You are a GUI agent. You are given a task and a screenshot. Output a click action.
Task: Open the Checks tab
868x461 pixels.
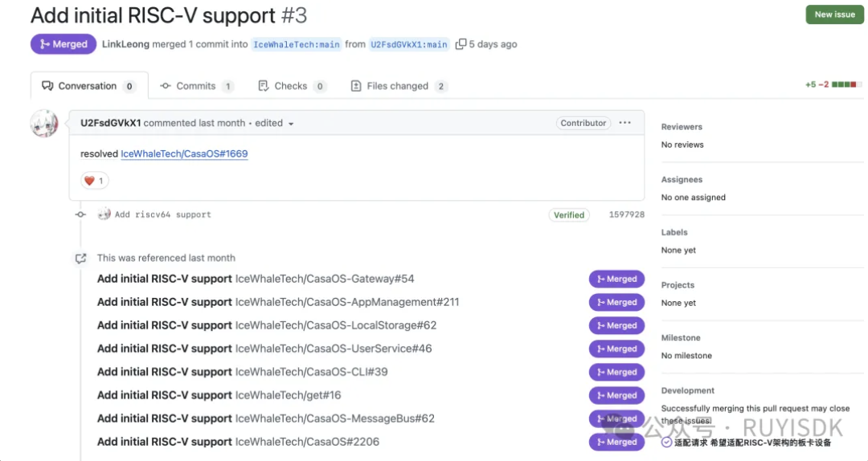(291, 86)
